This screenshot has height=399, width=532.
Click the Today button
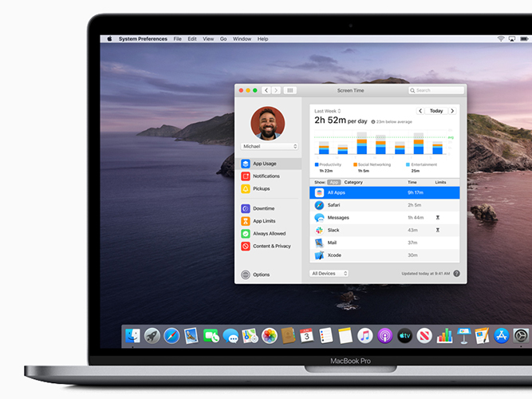(x=436, y=111)
